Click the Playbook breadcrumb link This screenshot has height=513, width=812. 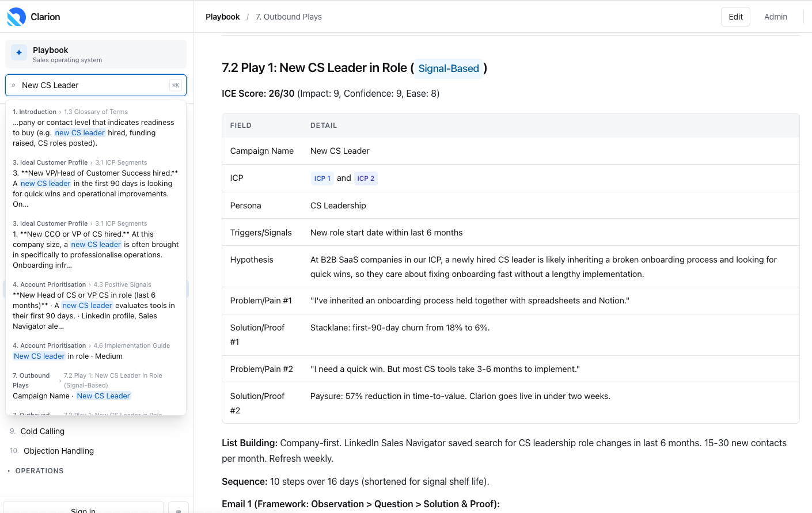click(x=223, y=17)
